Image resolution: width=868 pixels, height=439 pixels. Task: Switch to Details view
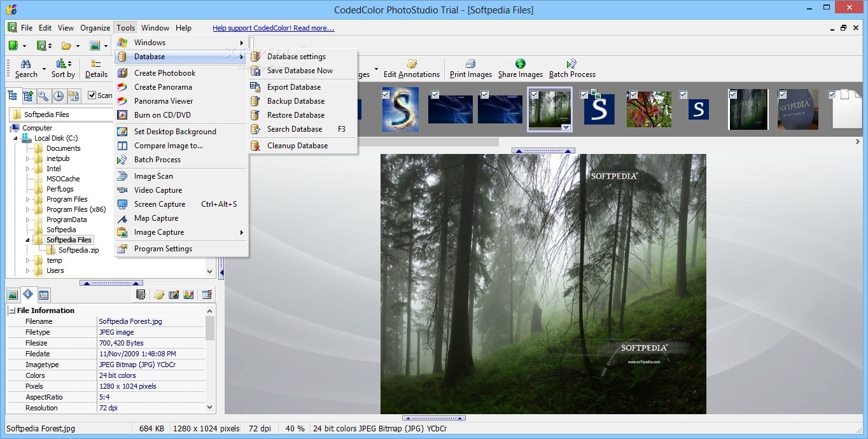pyautogui.click(x=96, y=69)
